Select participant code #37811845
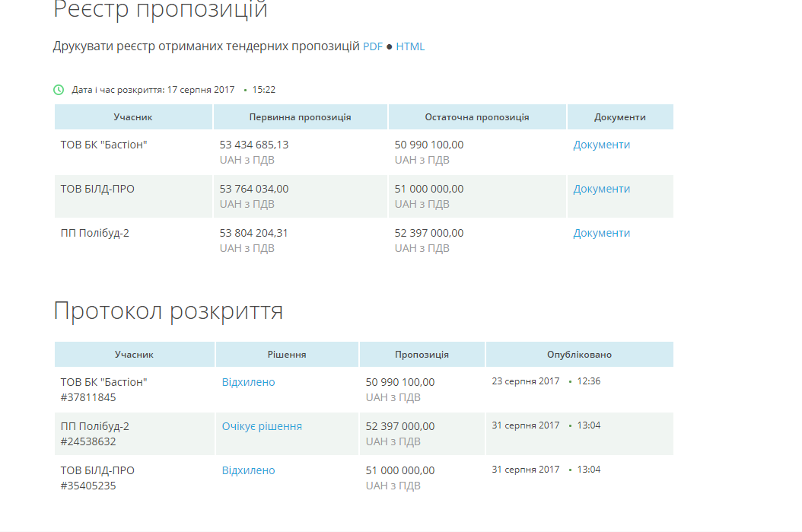Viewport: 802px width, 532px height. tap(88, 397)
